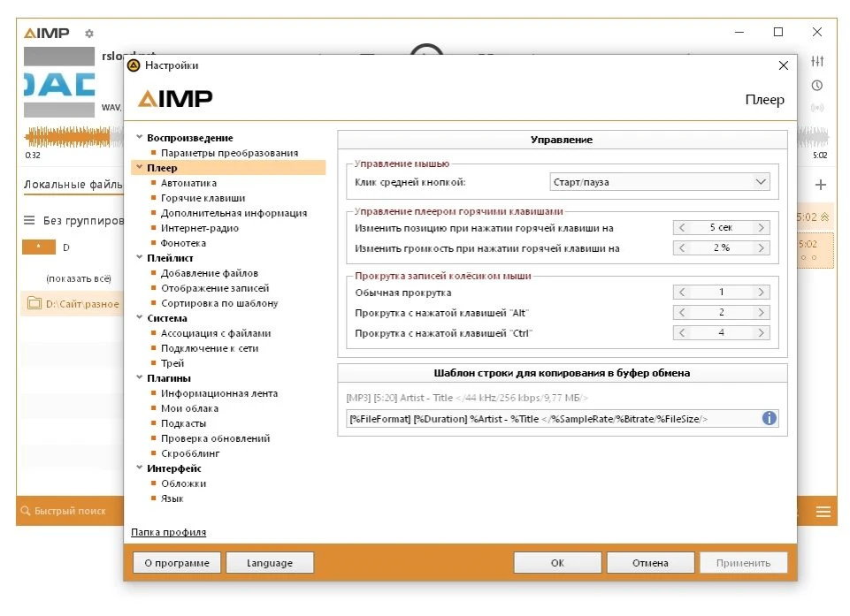Decrease the volume change step of 2 %

[x=681, y=247]
